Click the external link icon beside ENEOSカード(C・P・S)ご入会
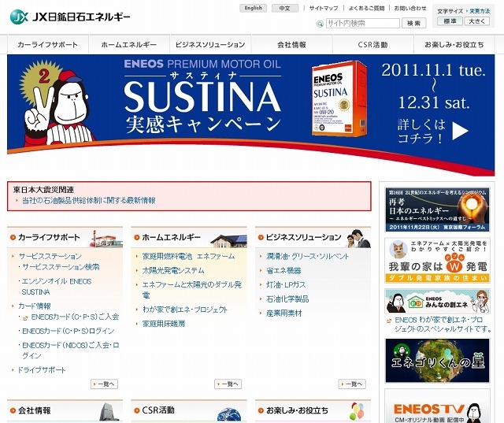Screen dimensions: 504x423 pos(25,318)
